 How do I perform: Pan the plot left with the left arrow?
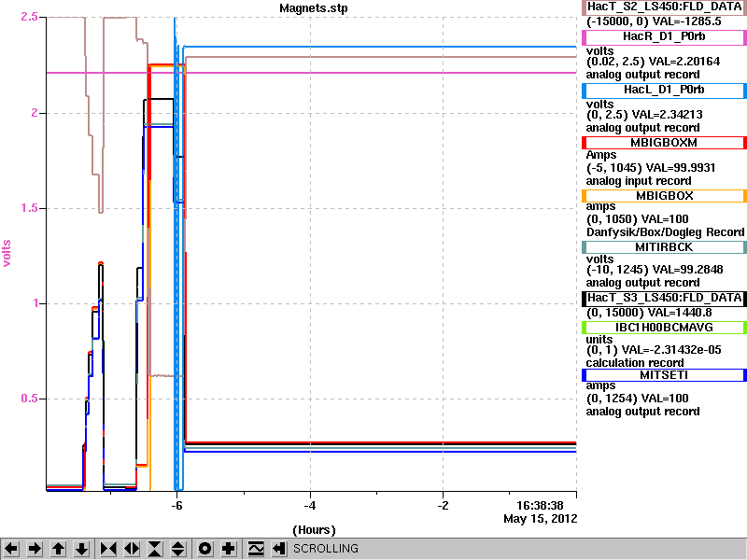11,549
